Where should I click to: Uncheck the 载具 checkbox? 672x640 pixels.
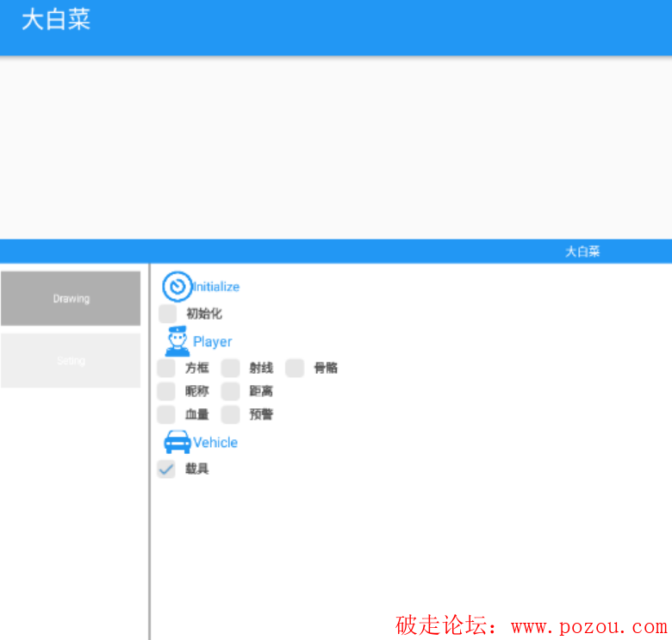[166, 469]
